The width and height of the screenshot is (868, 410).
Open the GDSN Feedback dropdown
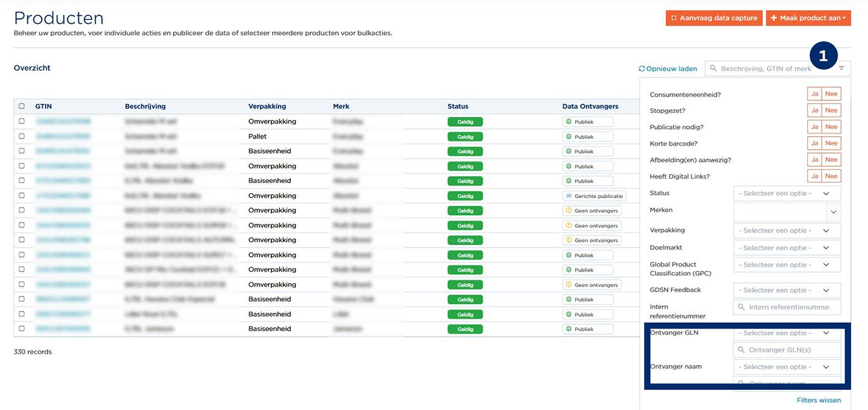tap(787, 290)
